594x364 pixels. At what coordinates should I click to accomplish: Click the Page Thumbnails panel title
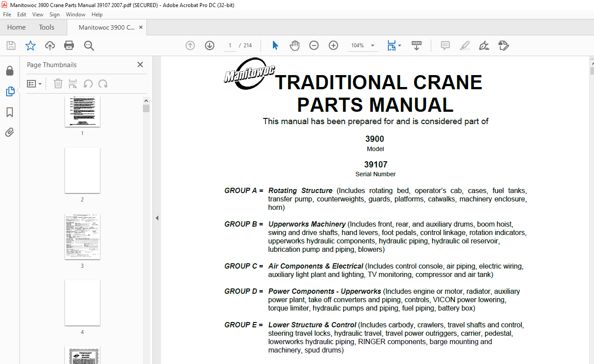pos(52,64)
